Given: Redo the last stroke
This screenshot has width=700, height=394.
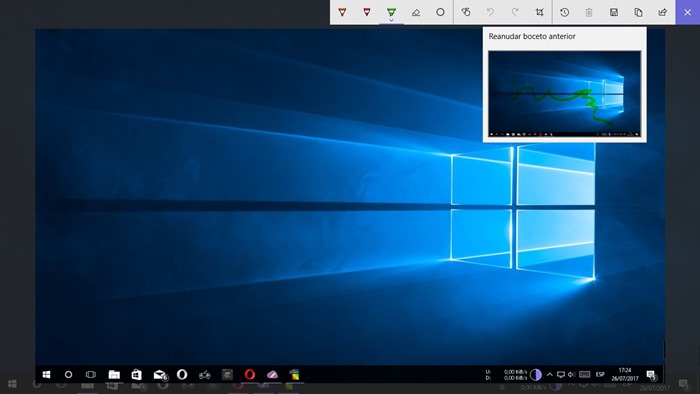Looking at the screenshot, I should click(515, 12).
